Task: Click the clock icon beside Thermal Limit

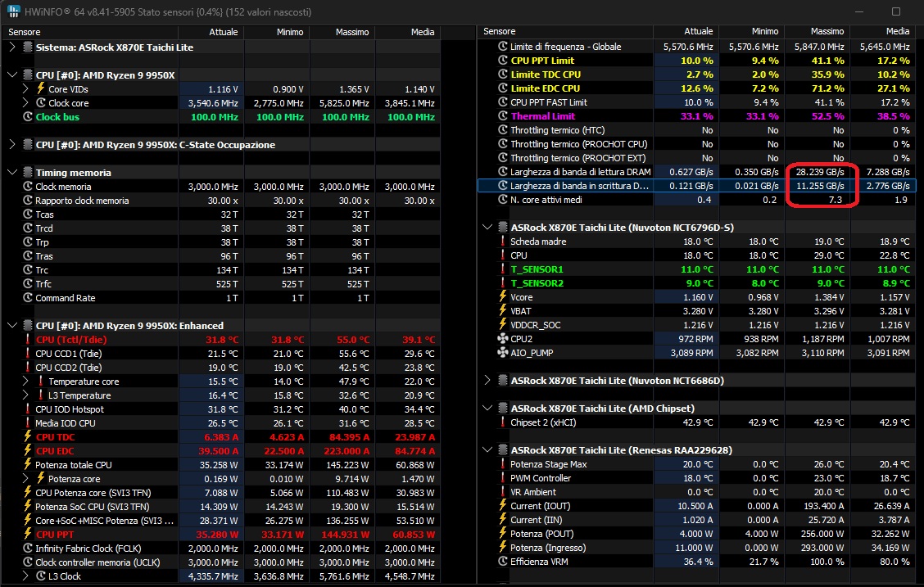Action: click(x=503, y=116)
